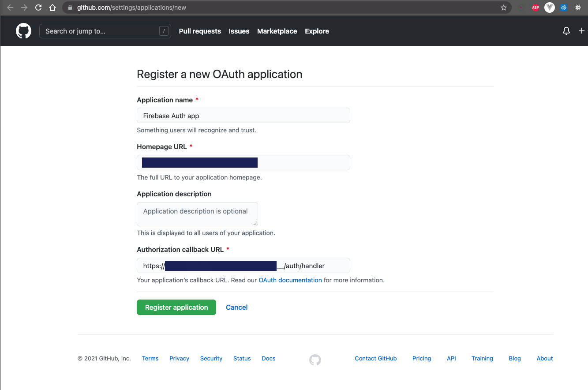Image resolution: width=588 pixels, height=390 pixels.
Task: Click the browser home icon
Action: 52,7
